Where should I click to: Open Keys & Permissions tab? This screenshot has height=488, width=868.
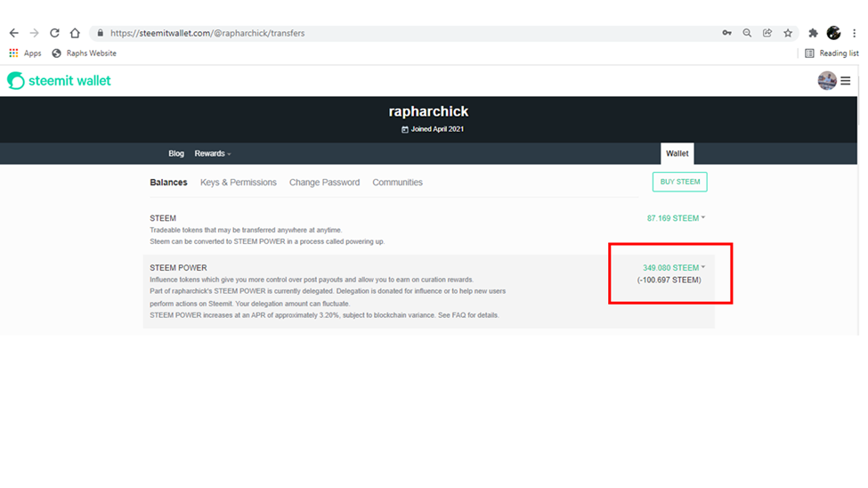pos(238,183)
